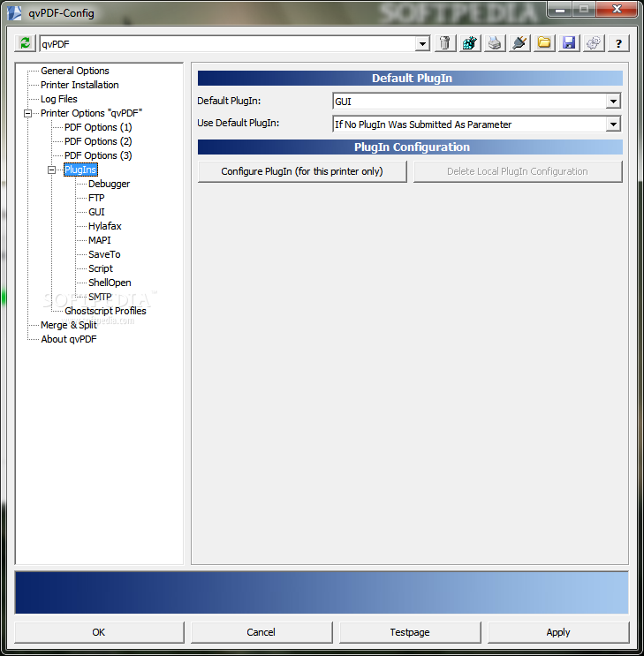Select Printer Installation in the tree

click(80, 85)
